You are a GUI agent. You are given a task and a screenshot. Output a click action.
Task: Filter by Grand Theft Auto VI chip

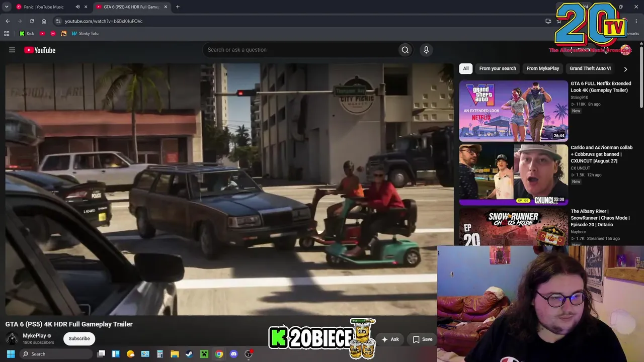click(590, 68)
